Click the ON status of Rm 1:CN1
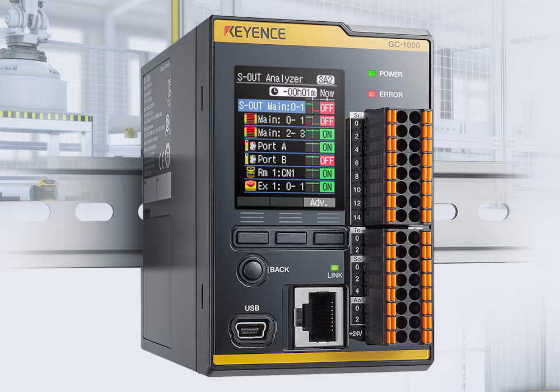Image resolution: width=560 pixels, height=392 pixels. click(327, 174)
